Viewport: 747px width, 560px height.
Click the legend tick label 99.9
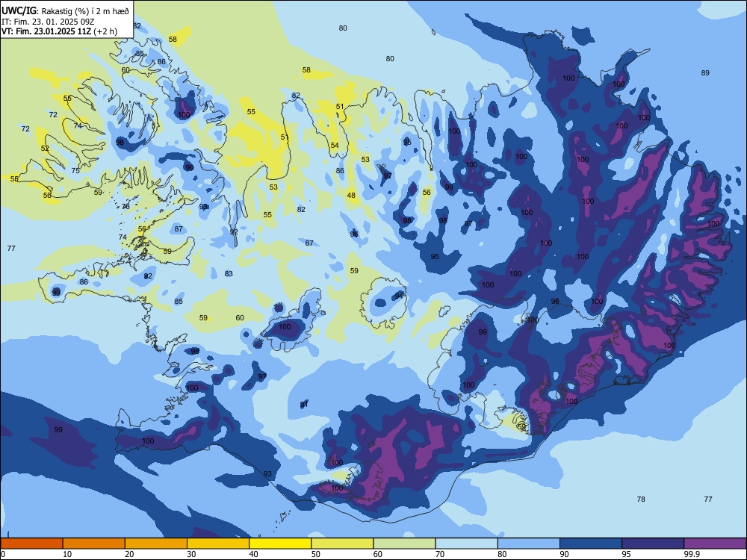pos(692,554)
